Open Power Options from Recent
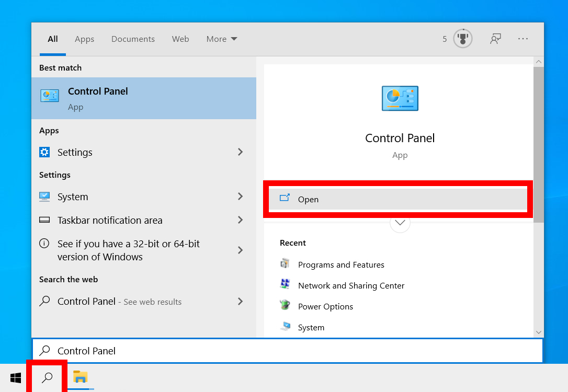The image size is (568, 392). [x=325, y=307]
